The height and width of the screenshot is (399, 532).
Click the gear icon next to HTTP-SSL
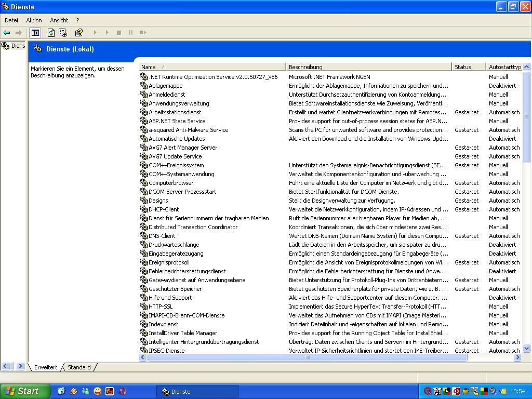click(144, 306)
